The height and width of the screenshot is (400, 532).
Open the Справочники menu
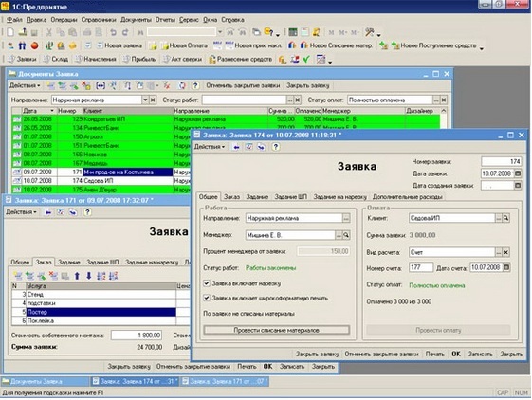tap(99, 20)
